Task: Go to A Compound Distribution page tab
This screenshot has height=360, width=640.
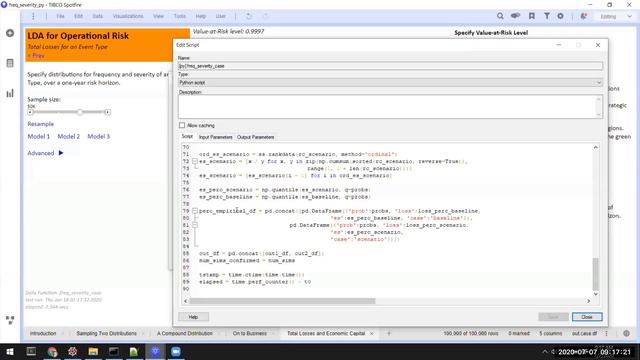Action: pyautogui.click(x=184, y=333)
